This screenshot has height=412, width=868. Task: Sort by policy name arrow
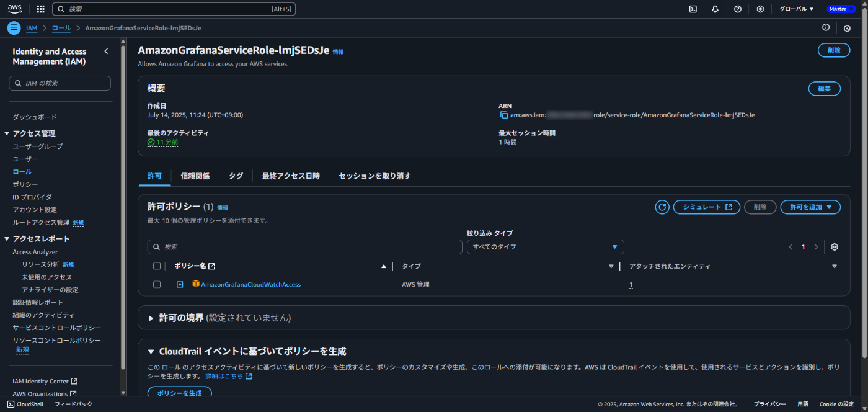(x=384, y=266)
